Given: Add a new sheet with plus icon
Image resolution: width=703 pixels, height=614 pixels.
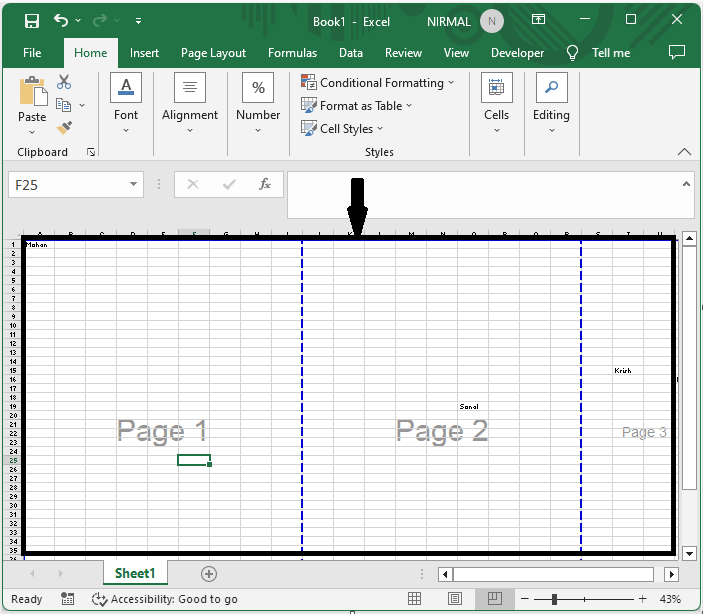Looking at the screenshot, I should coord(209,573).
